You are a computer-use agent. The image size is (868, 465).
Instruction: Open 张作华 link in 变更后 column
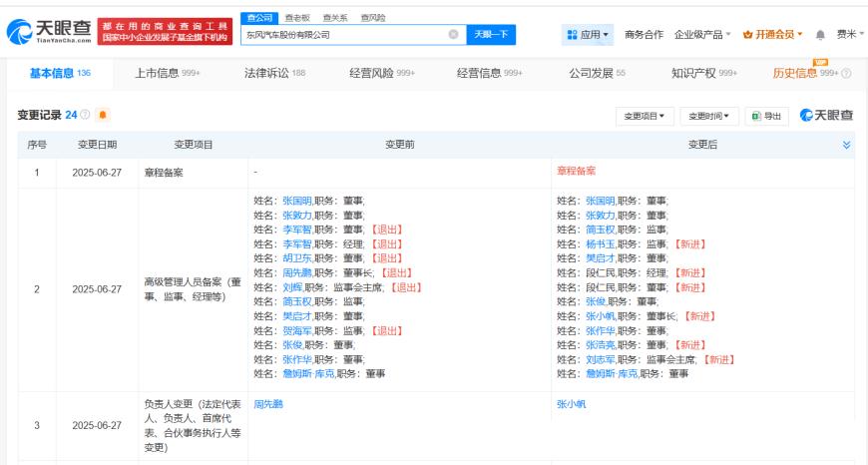(x=600, y=331)
